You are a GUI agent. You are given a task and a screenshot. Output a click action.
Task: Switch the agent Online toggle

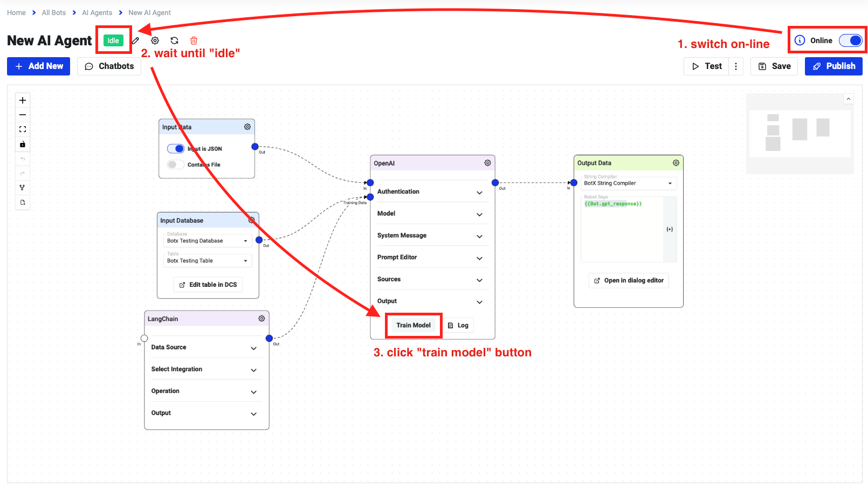tap(851, 40)
